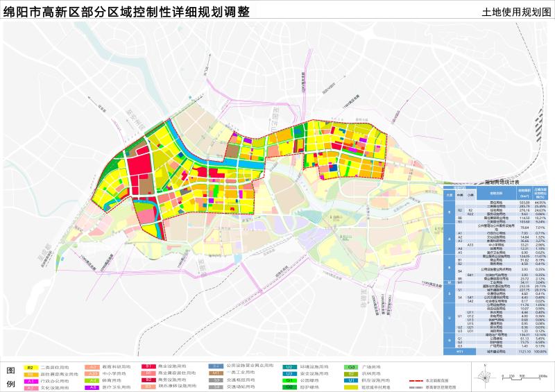Viewport: 555px width, 392px height.
Task: Click the large red commercial block on map
Action: (139, 164)
